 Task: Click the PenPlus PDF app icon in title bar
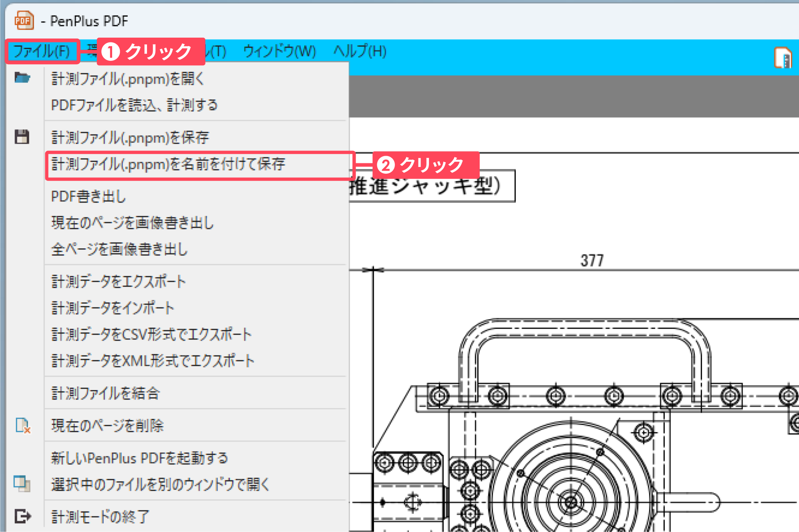(24, 20)
